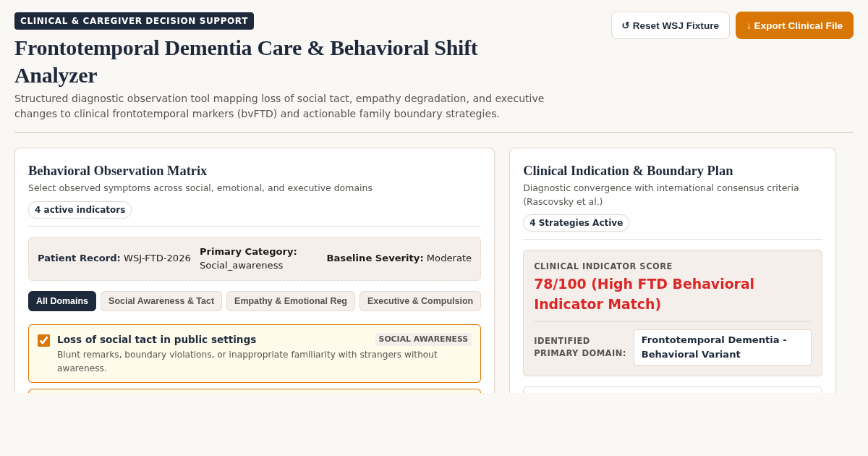Click Loss of social tact item title
This screenshot has height=456, width=868.
(156, 339)
